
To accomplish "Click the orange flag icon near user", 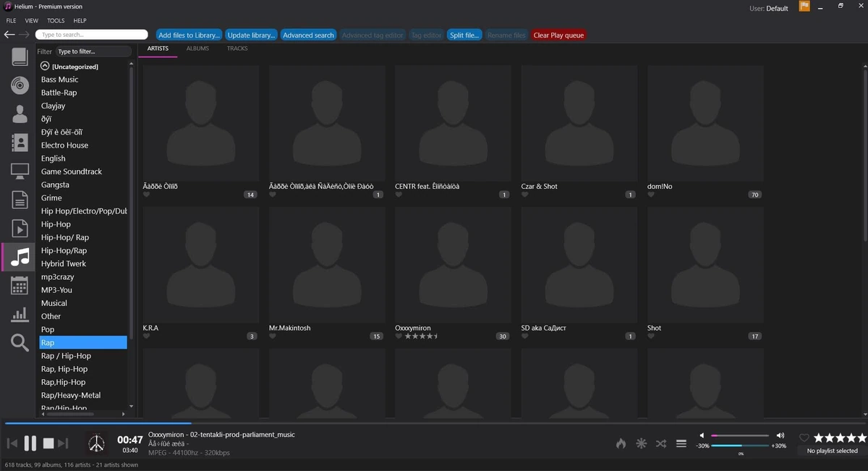I will (804, 7).
